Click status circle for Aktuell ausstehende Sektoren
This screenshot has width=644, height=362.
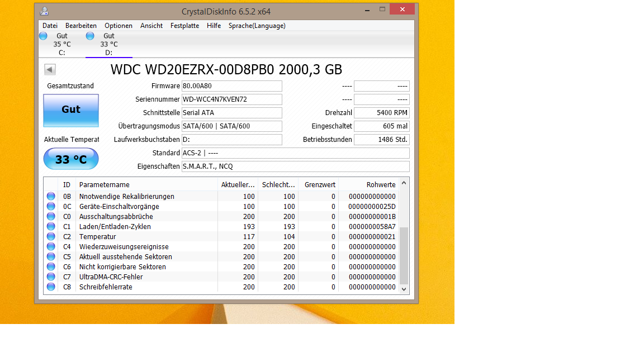pos(51,256)
